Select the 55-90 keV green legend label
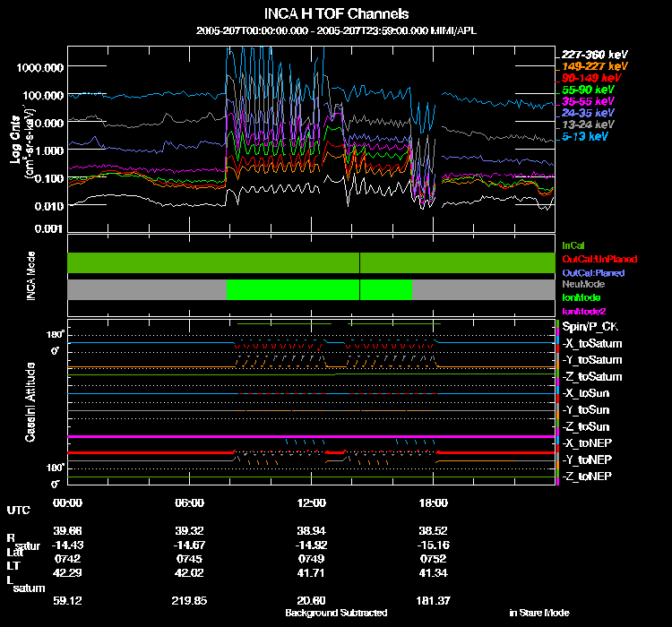 [x=588, y=90]
